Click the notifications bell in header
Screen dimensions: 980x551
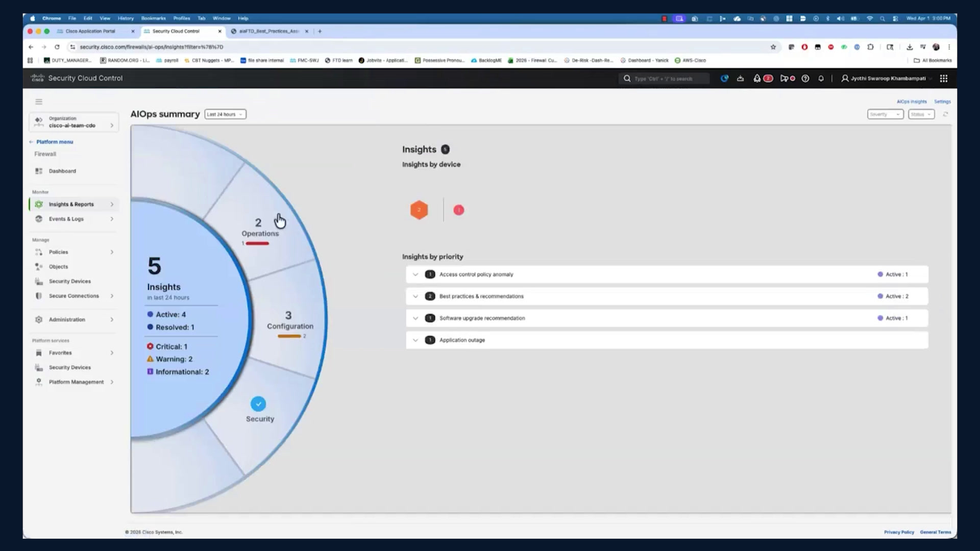(x=821, y=79)
